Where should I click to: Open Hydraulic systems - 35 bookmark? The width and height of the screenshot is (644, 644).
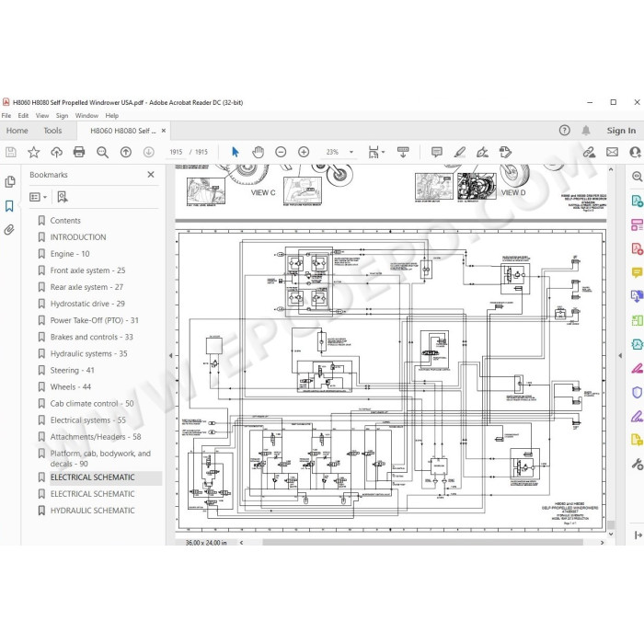pyautogui.click(x=88, y=353)
